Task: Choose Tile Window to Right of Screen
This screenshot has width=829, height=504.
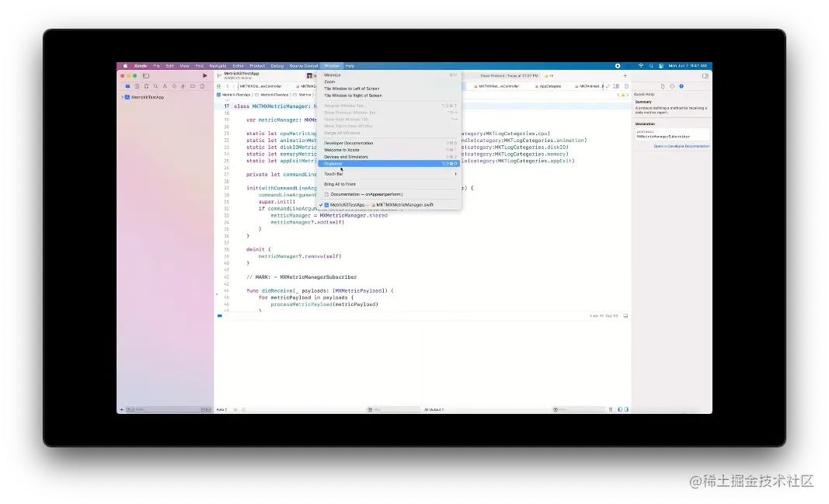Action: [x=388, y=96]
